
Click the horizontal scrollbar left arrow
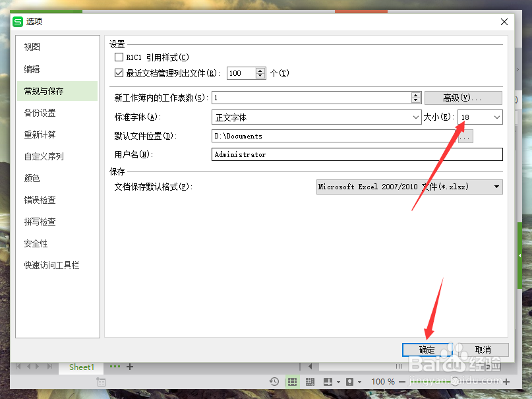[310, 367]
